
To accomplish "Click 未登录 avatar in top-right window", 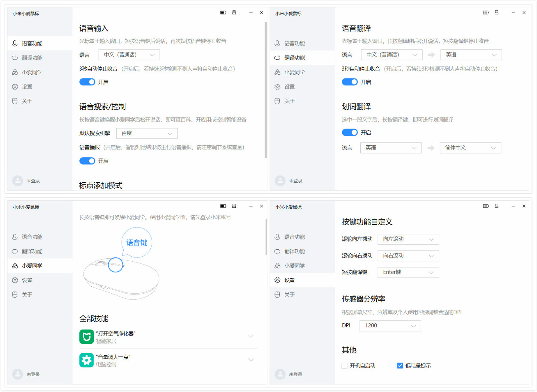I will pos(280,181).
